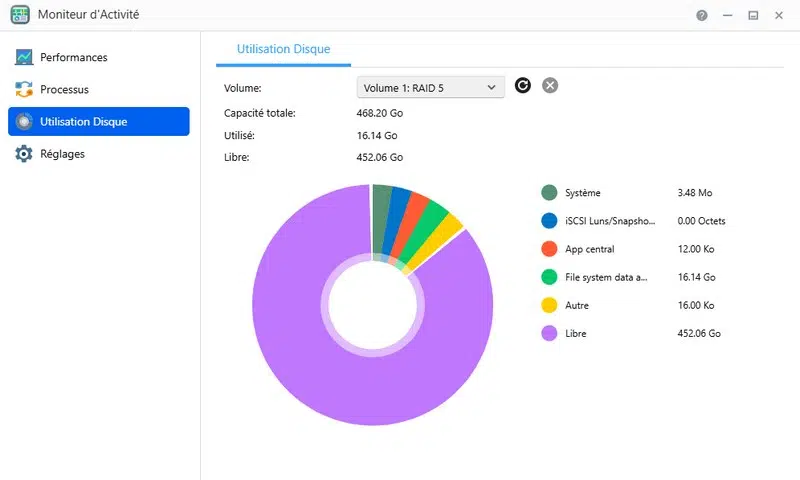Click the purple Libre legend swatch
Image resolution: width=800 pixels, height=480 pixels.
click(x=549, y=333)
